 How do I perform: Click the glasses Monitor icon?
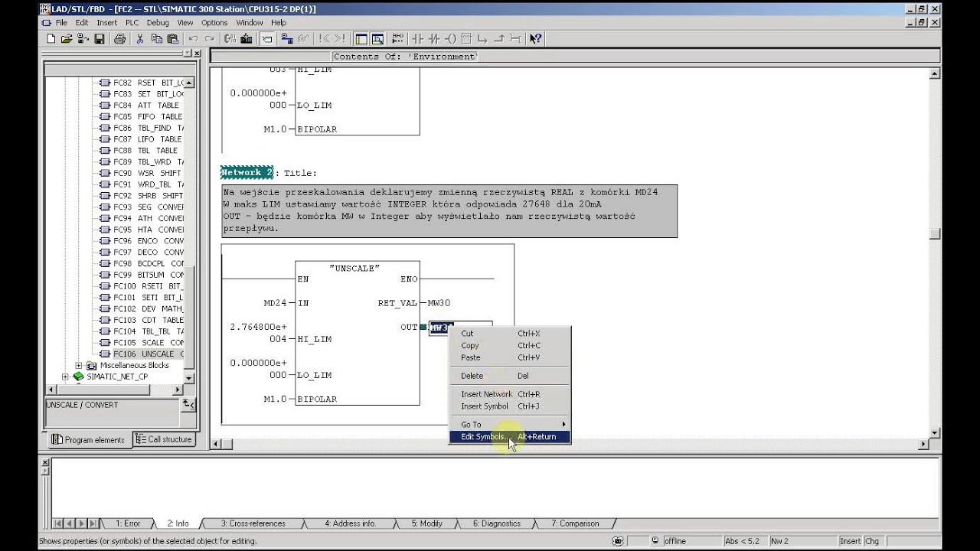pos(304,39)
